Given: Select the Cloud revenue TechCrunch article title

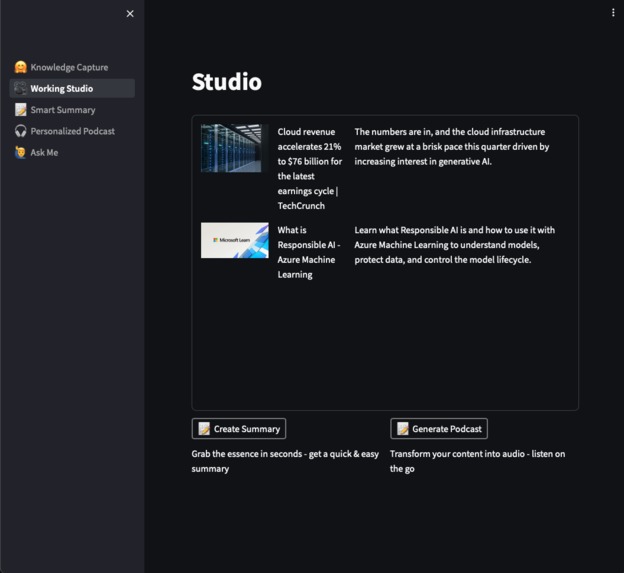Looking at the screenshot, I should [x=310, y=169].
